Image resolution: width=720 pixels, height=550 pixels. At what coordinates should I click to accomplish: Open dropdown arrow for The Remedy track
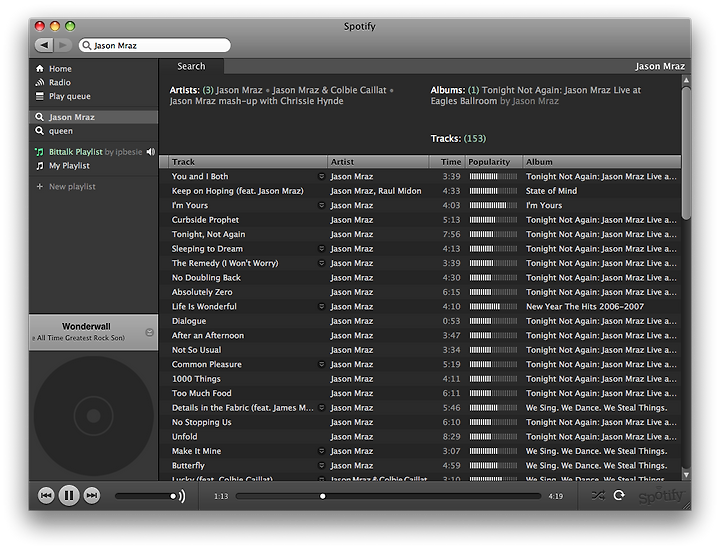point(321,263)
